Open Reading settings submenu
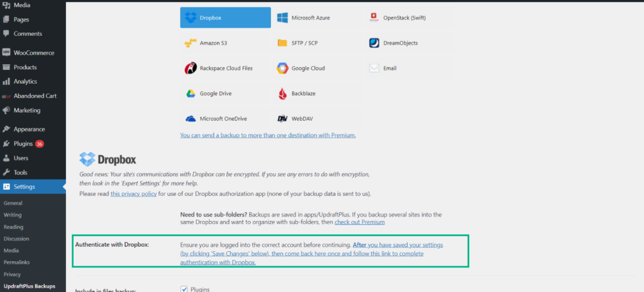644x292 pixels. [x=13, y=227]
